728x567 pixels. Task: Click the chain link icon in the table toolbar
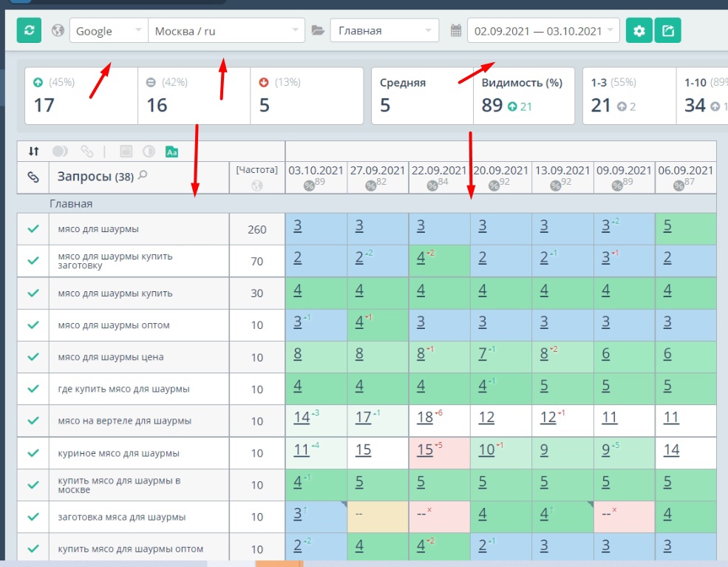(86, 151)
